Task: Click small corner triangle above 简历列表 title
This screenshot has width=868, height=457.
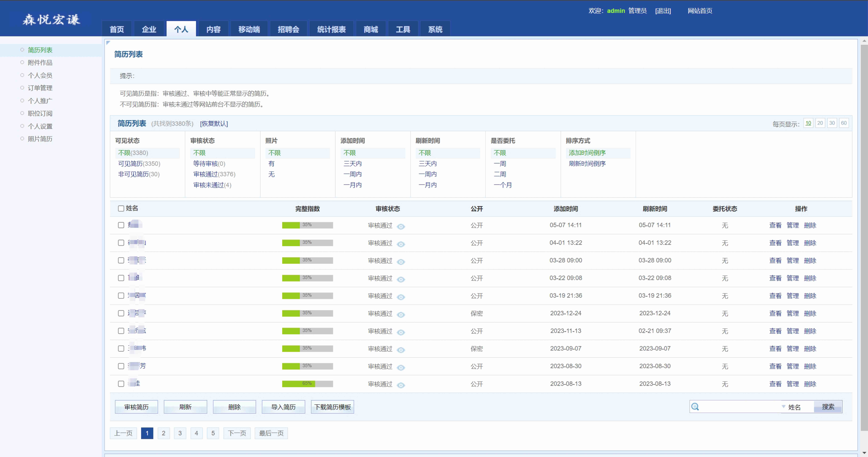Action: tap(108, 42)
